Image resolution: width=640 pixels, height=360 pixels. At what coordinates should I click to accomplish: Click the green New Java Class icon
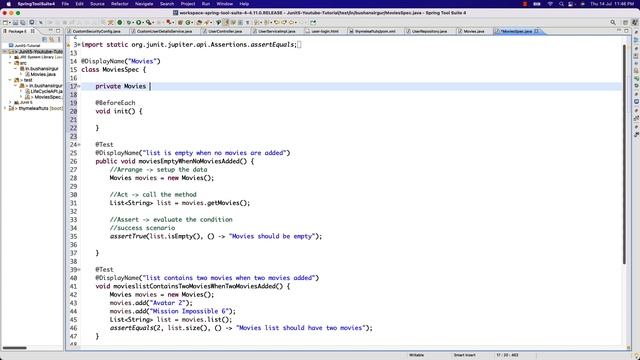188,22
